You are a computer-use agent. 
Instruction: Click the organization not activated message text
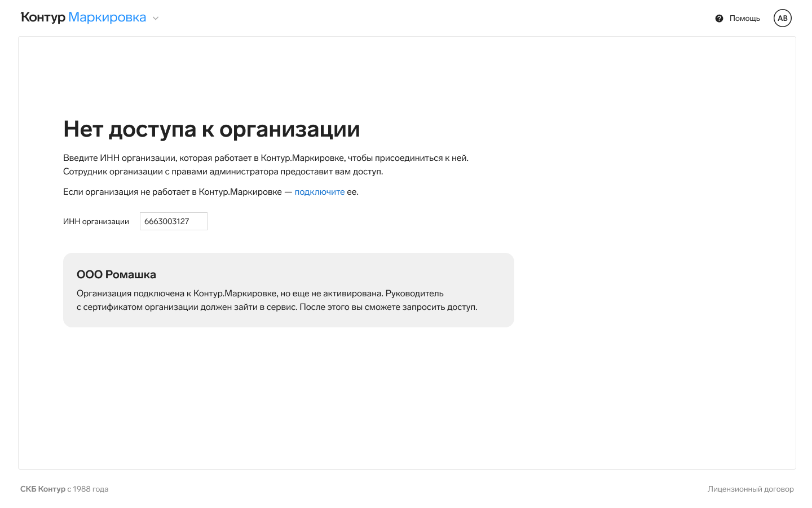[x=277, y=300]
